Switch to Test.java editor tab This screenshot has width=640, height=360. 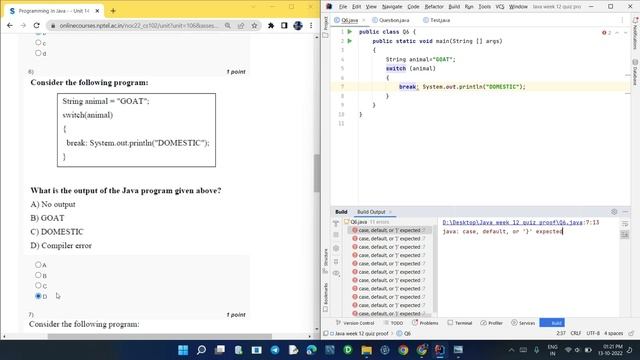coord(436,20)
